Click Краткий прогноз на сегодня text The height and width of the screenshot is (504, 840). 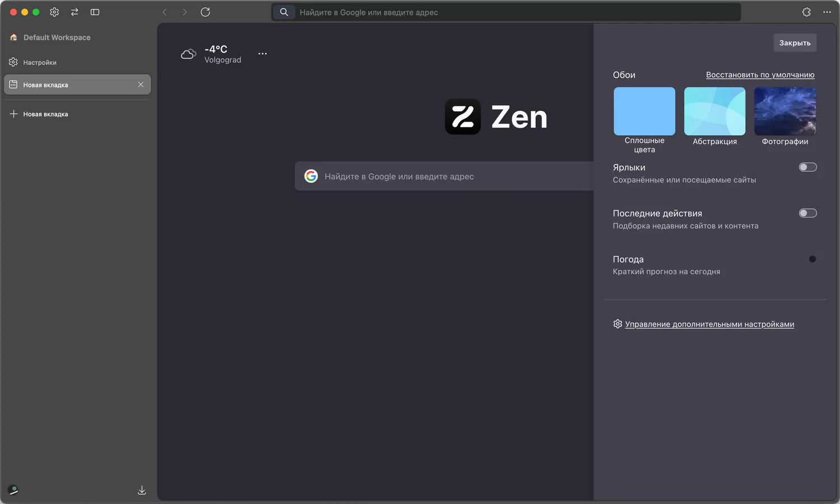[x=666, y=272]
